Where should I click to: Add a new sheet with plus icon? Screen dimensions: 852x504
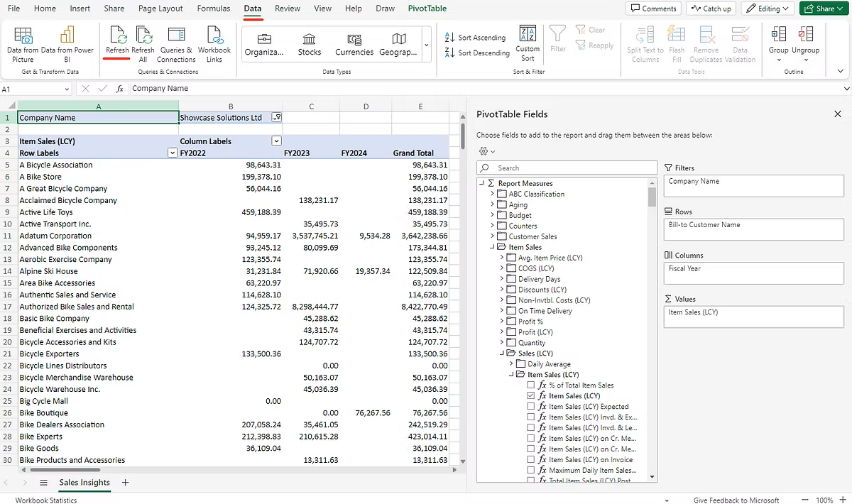126,483
